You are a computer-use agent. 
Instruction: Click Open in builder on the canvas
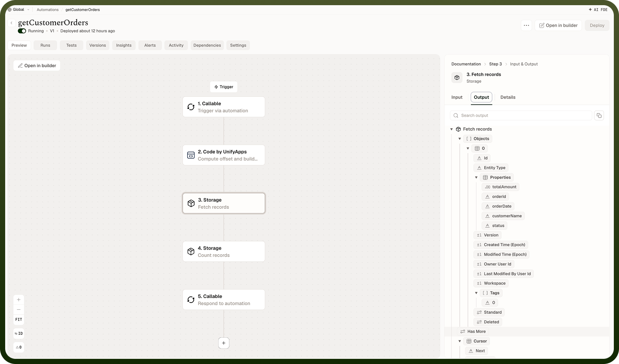coord(37,66)
